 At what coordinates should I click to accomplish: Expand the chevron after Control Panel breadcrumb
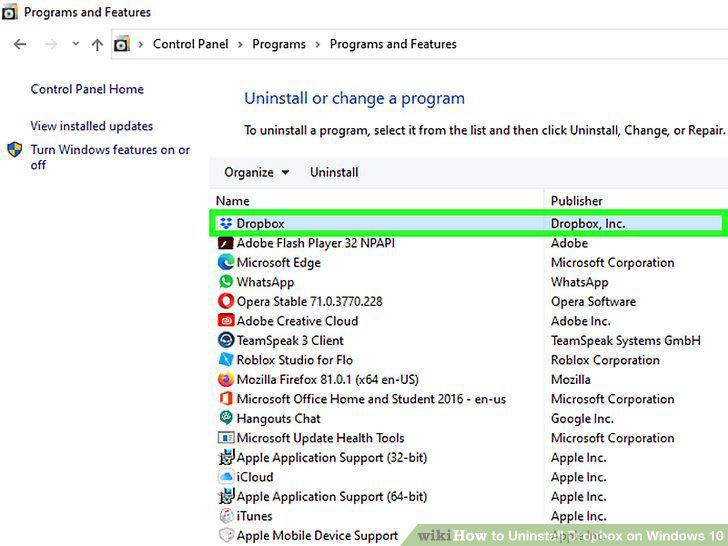click(x=240, y=45)
